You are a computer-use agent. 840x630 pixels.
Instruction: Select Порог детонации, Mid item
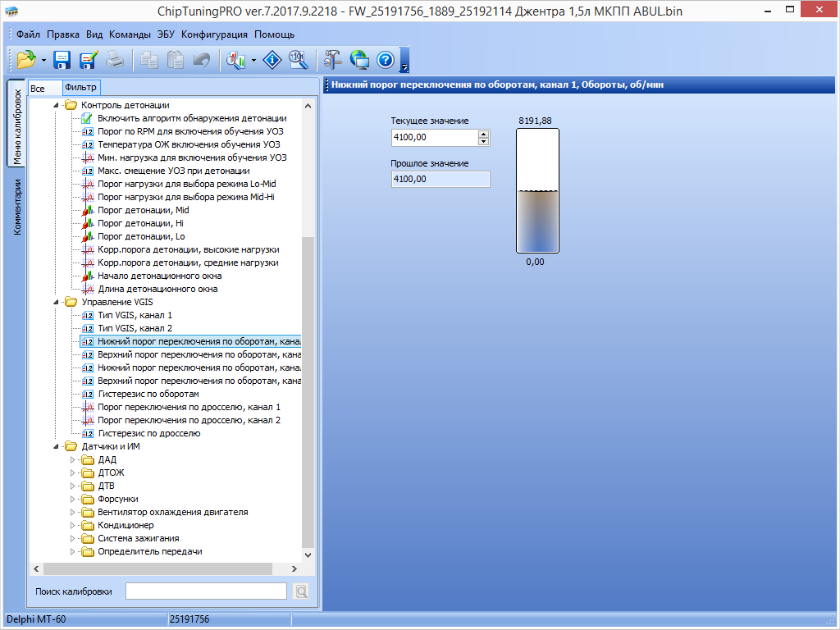[143, 210]
